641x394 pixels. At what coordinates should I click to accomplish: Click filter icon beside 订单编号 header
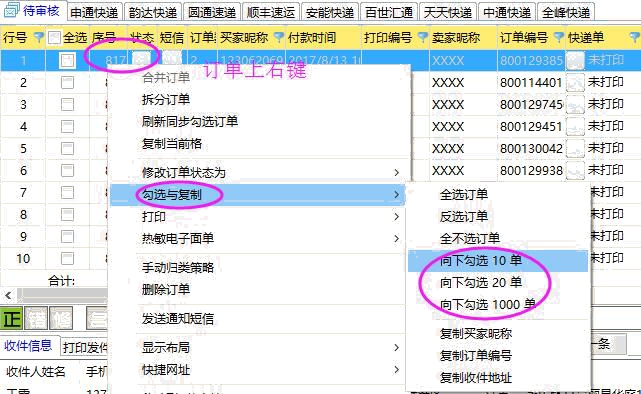coord(559,38)
